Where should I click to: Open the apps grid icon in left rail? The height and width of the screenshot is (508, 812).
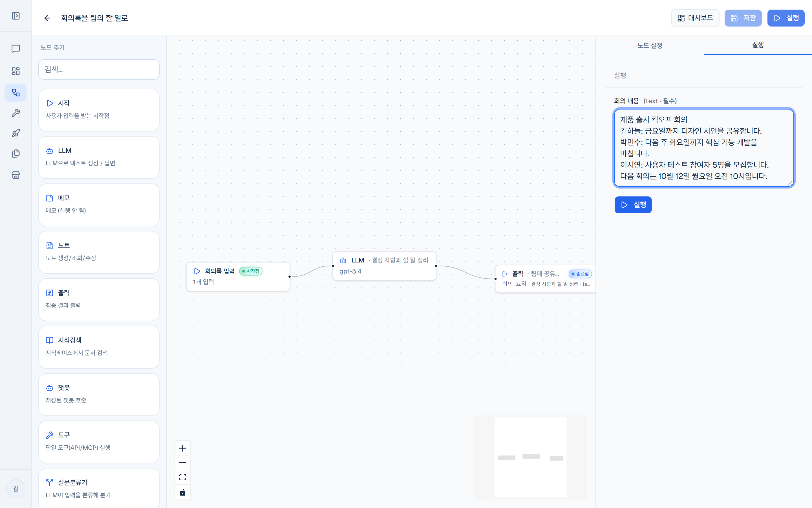pos(16,71)
